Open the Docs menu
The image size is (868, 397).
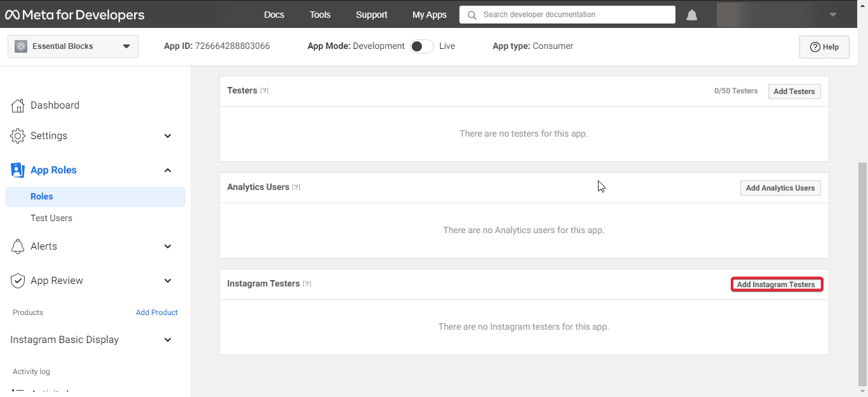pos(275,15)
